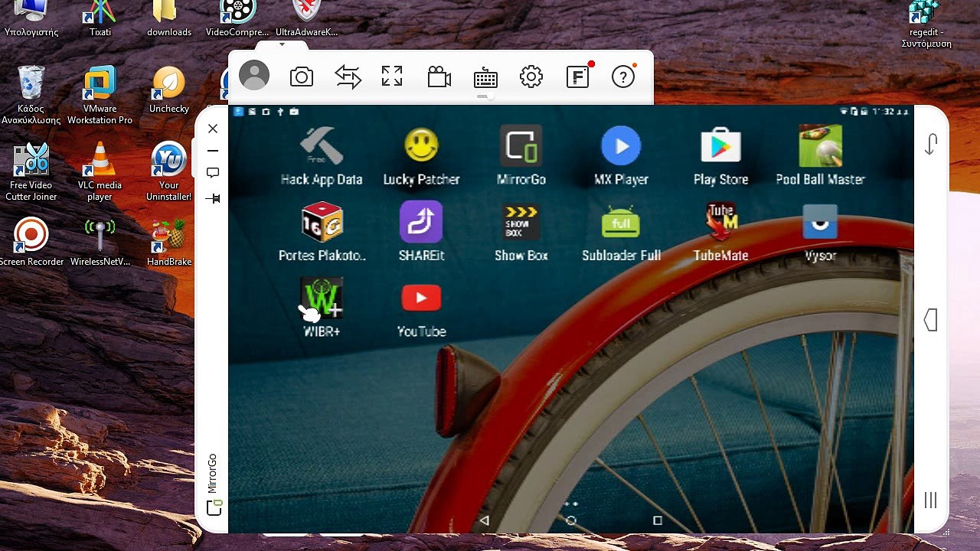
Task: Launch Hack App Data on the Android screen
Action: click(x=322, y=156)
